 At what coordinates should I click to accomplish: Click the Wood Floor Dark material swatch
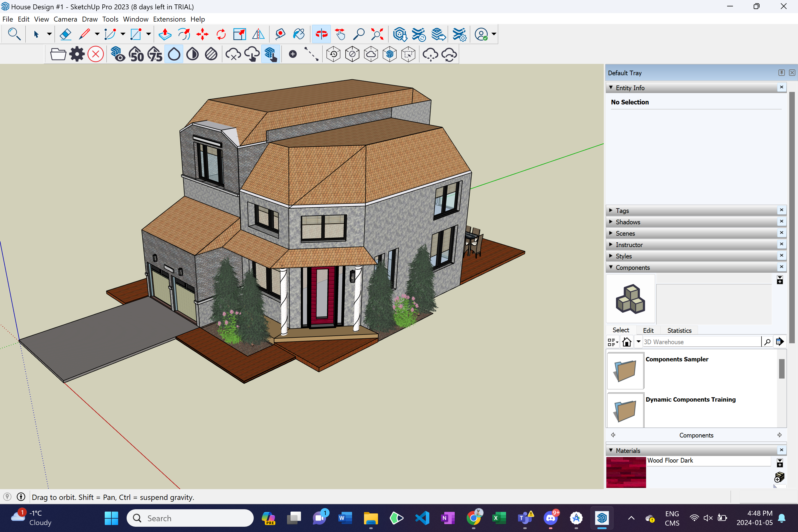[626, 472]
